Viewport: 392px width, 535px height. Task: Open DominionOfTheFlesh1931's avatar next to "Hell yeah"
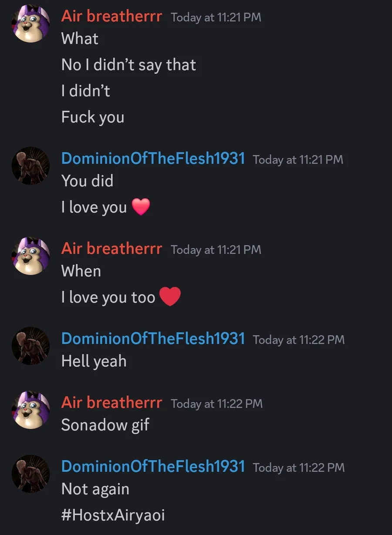[30, 346]
